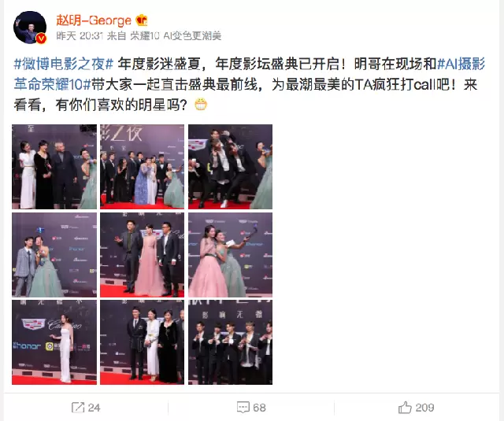Open photo of woman by Cadillac honor logos

[54, 342]
